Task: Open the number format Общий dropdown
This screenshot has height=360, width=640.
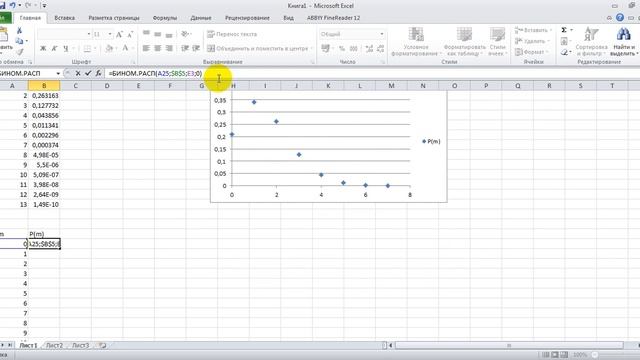Action: 382,34
